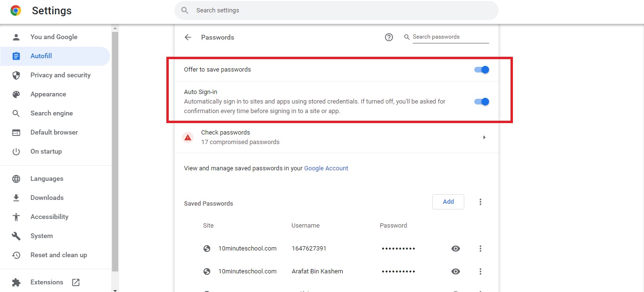The width and height of the screenshot is (644, 292).
Task: Open Saved Passwords overflow menu
Action: click(x=480, y=202)
